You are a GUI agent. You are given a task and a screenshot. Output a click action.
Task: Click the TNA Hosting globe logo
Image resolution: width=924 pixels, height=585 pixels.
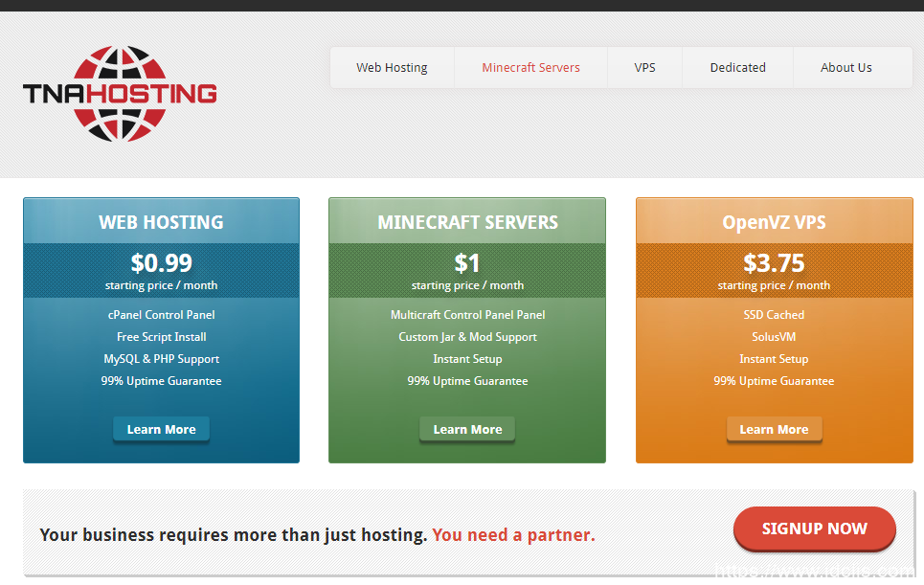(x=120, y=93)
